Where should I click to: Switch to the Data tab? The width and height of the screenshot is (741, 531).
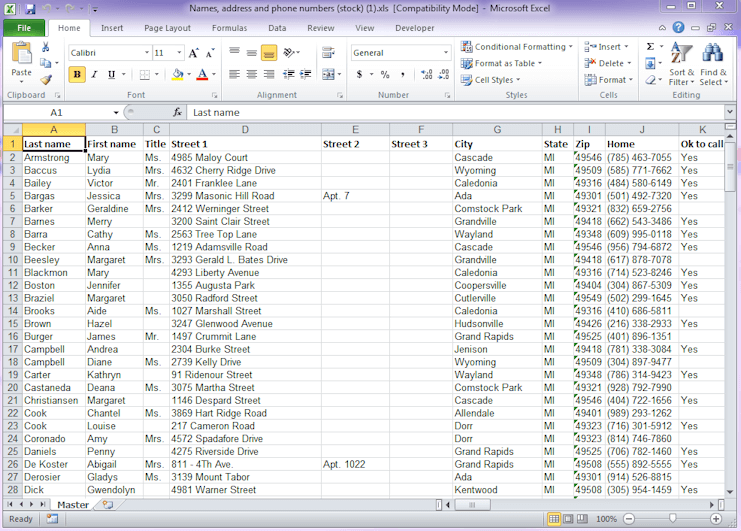[x=277, y=28]
